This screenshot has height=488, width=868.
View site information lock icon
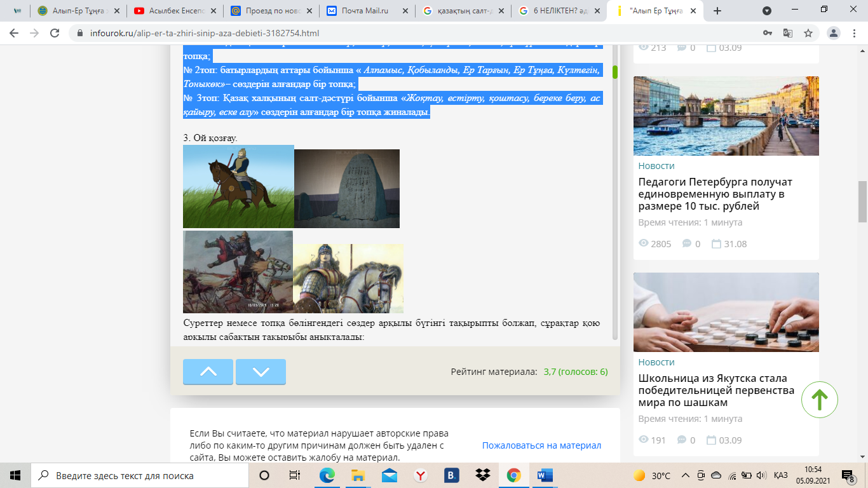[x=79, y=33]
